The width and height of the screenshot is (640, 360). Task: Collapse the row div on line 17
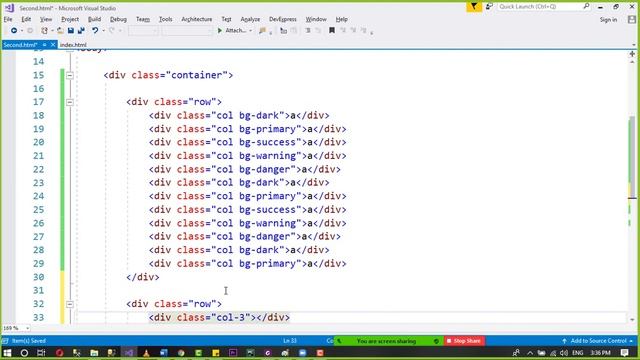click(70, 102)
